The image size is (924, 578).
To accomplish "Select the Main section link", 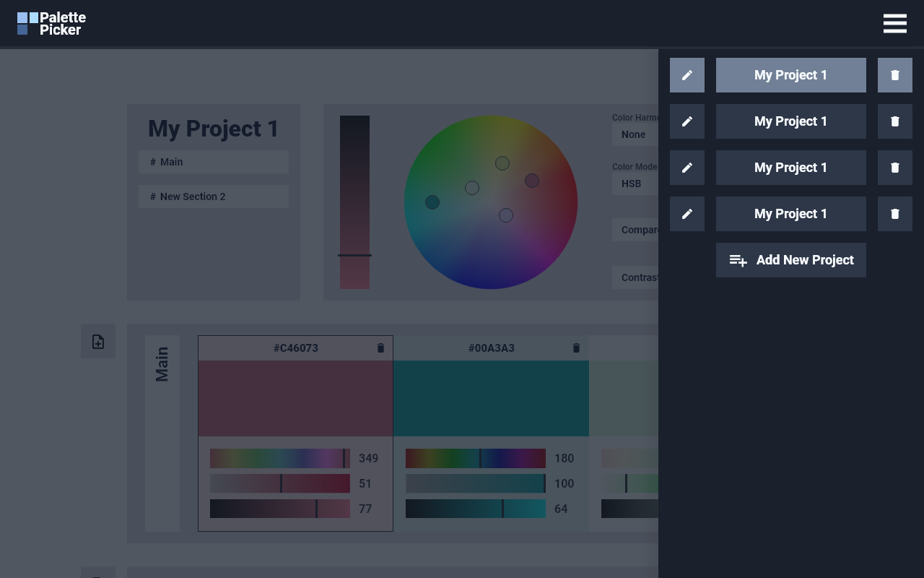I will 214,161.
